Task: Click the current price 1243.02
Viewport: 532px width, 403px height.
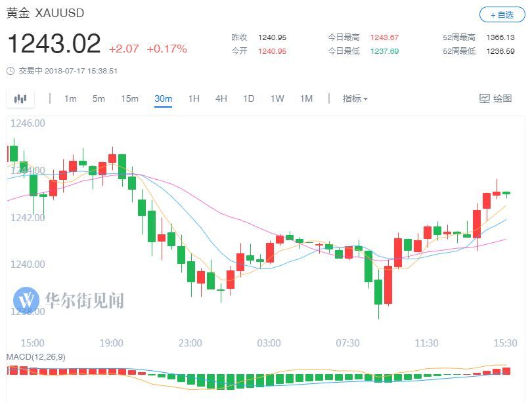Action: 54,44
